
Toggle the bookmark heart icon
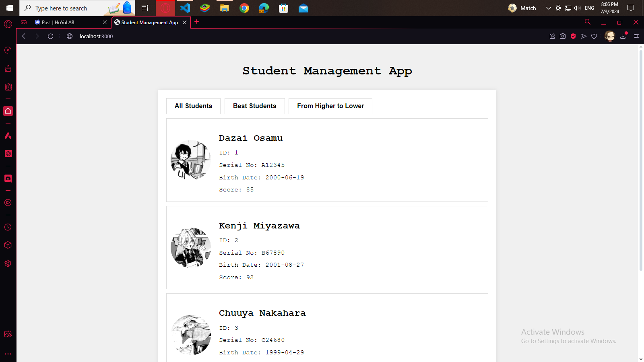(594, 36)
